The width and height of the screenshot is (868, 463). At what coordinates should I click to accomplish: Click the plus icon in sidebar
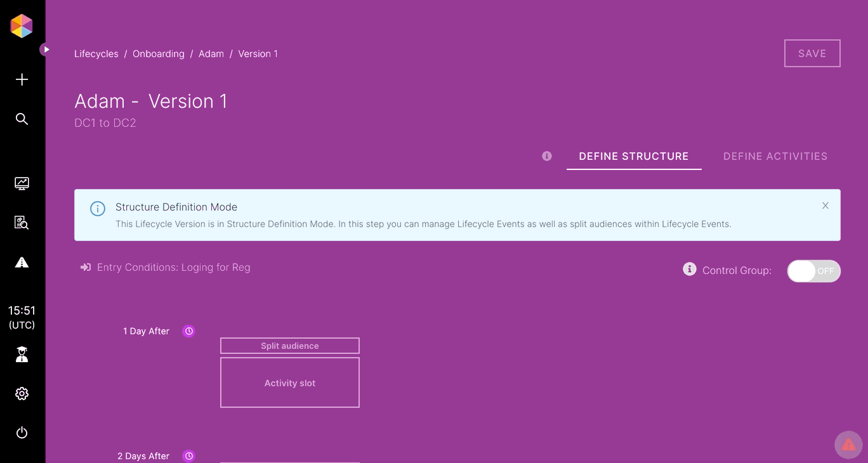tap(22, 79)
